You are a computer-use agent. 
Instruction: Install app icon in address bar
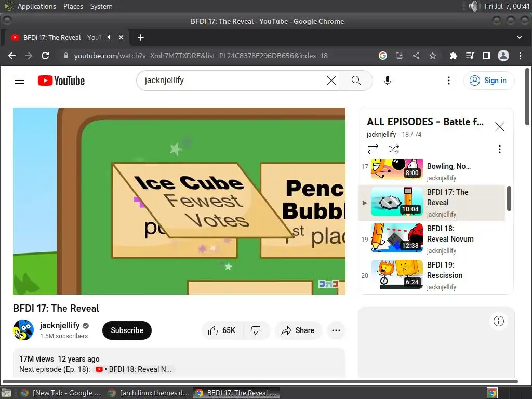pyautogui.click(x=400, y=56)
